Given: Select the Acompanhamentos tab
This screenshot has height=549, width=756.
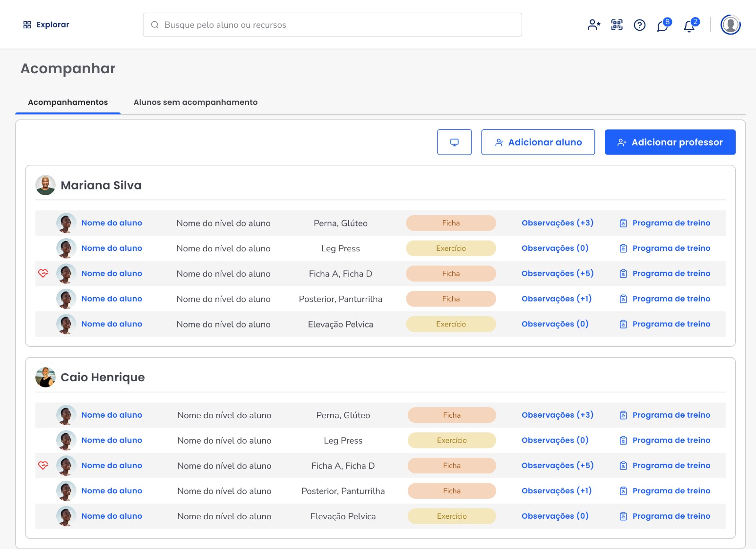Looking at the screenshot, I should pyautogui.click(x=68, y=102).
